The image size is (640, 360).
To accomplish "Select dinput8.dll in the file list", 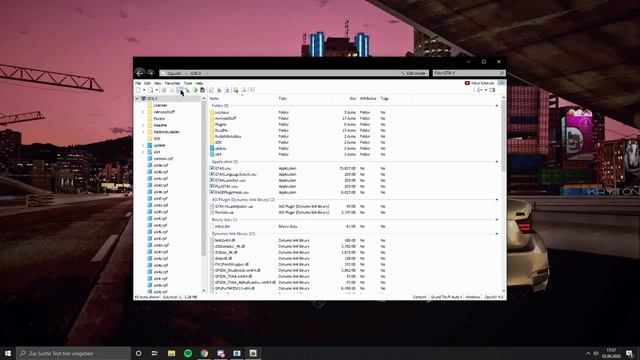I will coord(223,258).
